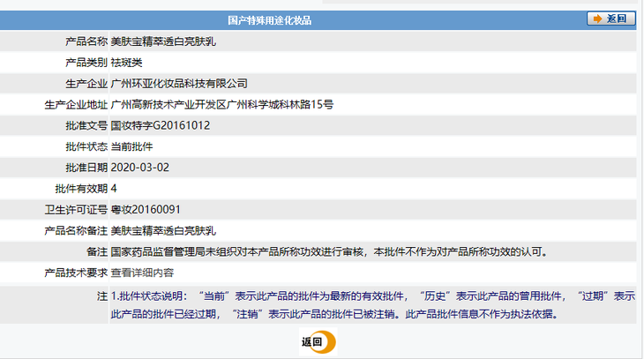
Task: Click the manufacturer address ending in 科林路15号
Action: pos(221,105)
